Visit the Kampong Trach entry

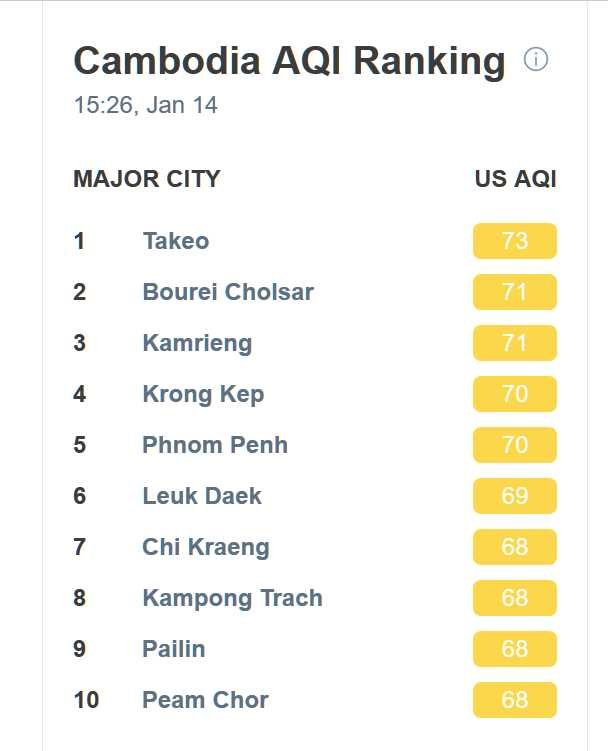(x=232, y=598)
